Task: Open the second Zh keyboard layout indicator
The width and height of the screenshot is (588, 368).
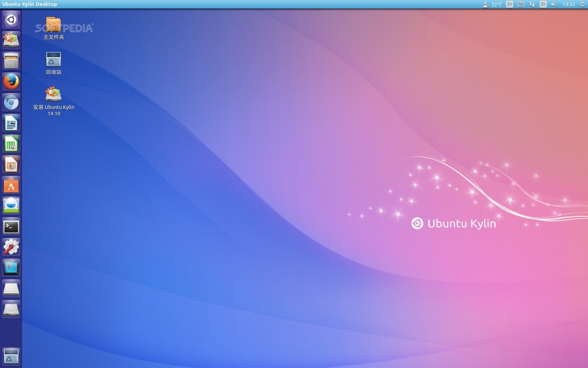Action: 543,4
